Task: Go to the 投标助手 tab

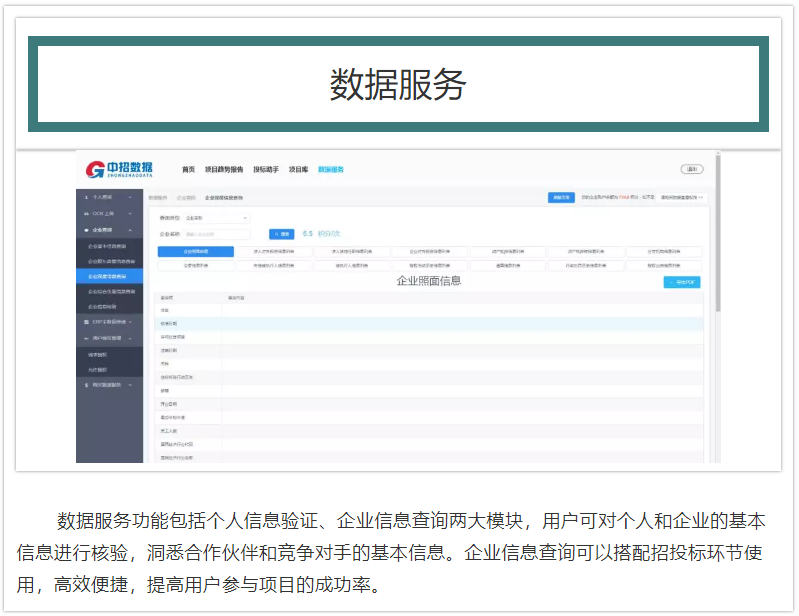Action: (x=266, y=170)
